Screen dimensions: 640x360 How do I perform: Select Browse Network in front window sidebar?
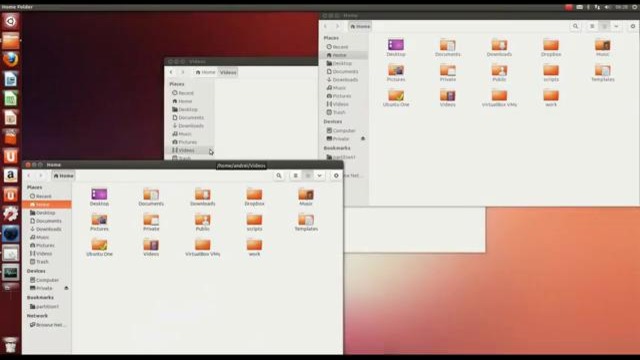click(x=47, y=325)
